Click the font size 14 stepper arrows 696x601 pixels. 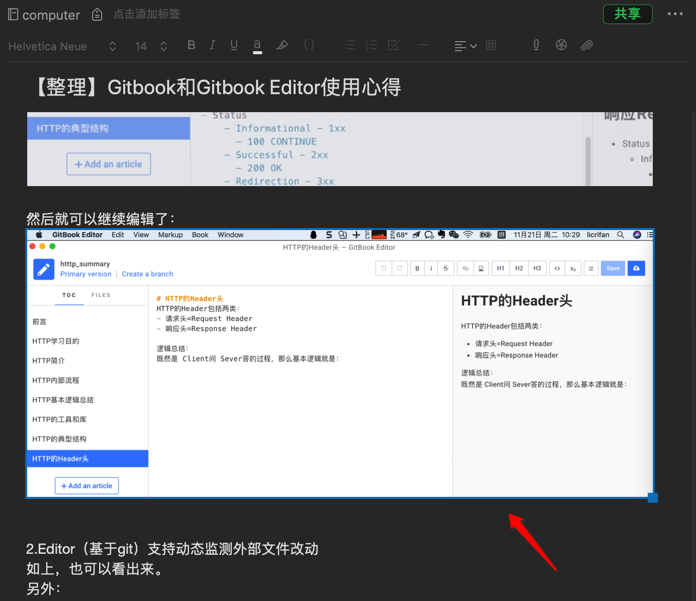[x=163, y=46]
